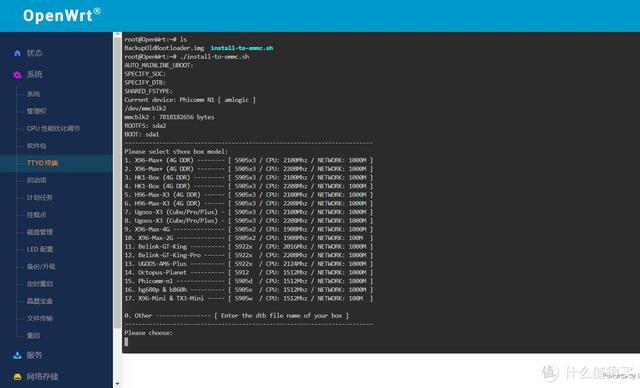Click option 10 X96-Max-2G line

(x=249, y=238)
